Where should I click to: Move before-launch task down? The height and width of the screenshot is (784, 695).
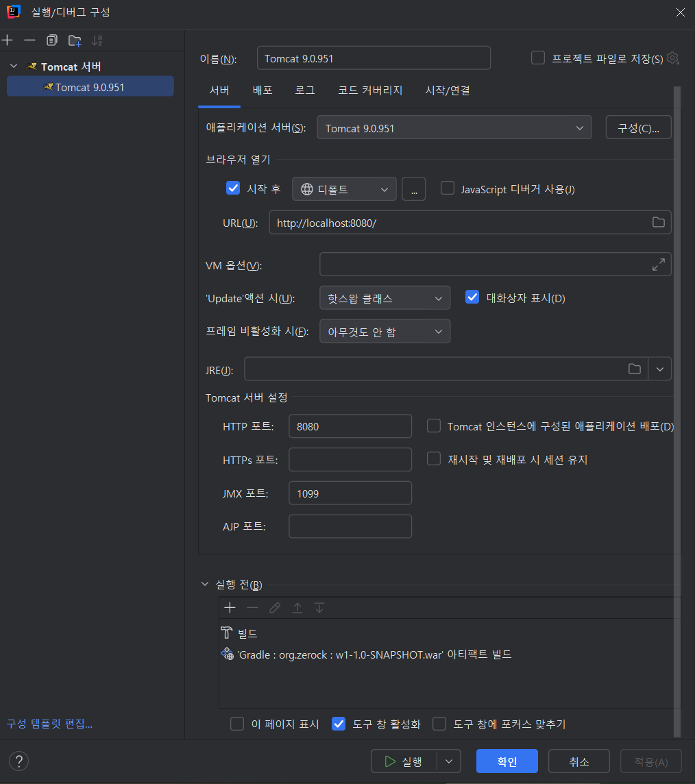(x=319, y=607)
